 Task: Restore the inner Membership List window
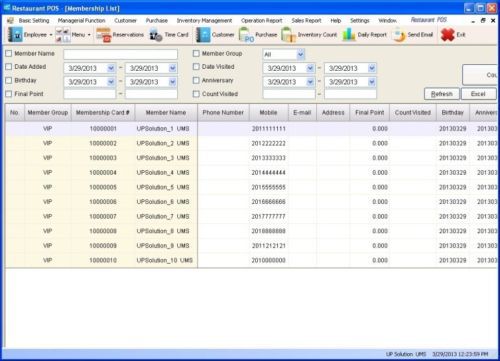coord(483,21)
